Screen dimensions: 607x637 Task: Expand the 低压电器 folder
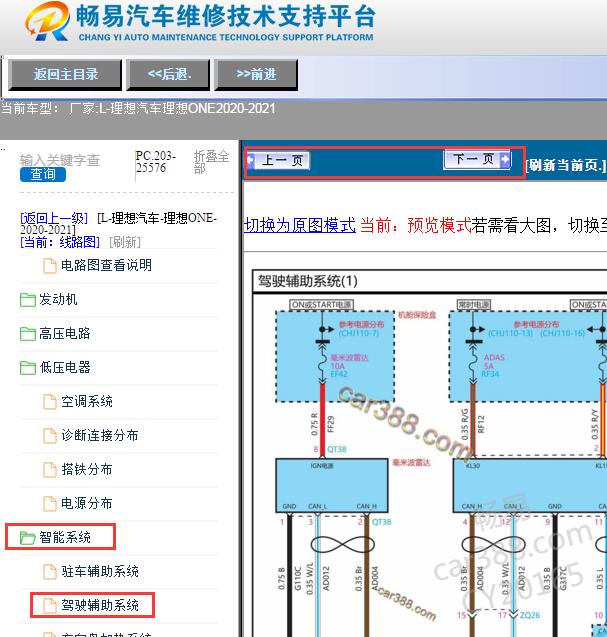click(x=65, y=367)
